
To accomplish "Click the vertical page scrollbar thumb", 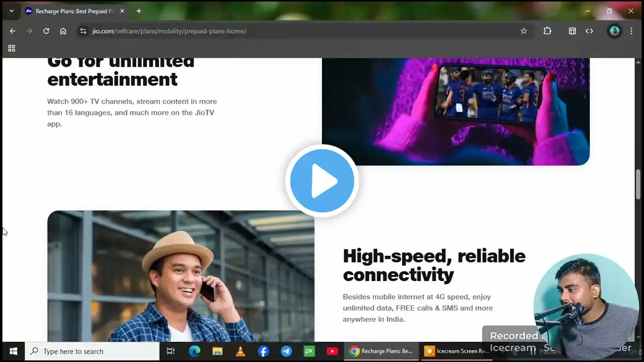I will (x=638, y=184).
